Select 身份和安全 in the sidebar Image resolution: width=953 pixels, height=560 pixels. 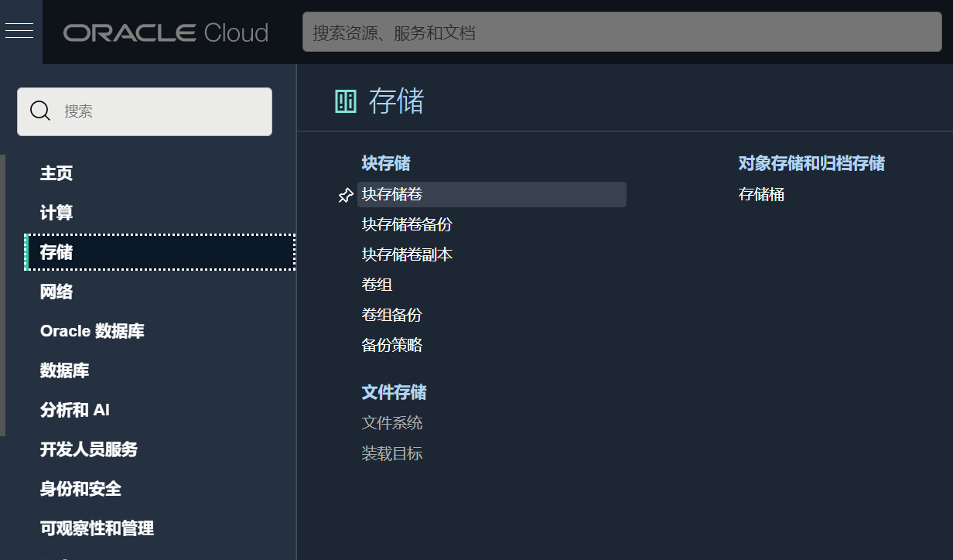[80, 489]
